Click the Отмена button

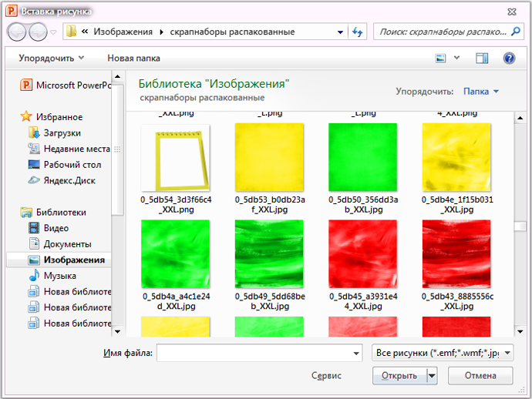480,376
